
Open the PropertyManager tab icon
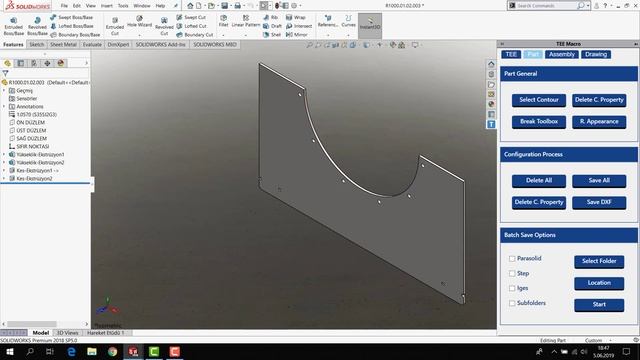click(20, 63)
